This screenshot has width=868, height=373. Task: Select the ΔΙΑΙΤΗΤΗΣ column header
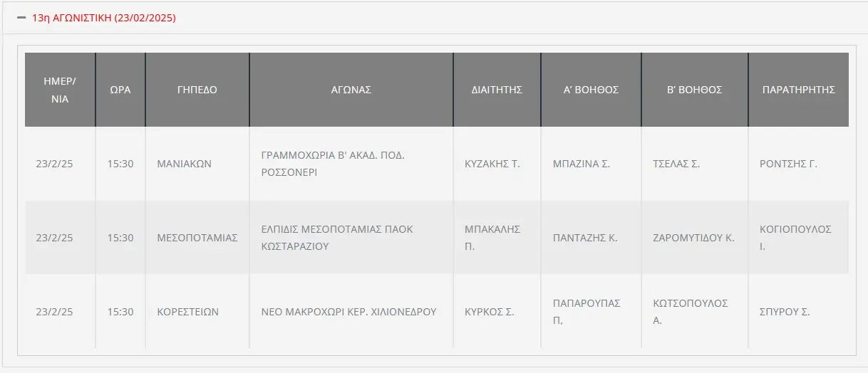click(x=497, y=90)
